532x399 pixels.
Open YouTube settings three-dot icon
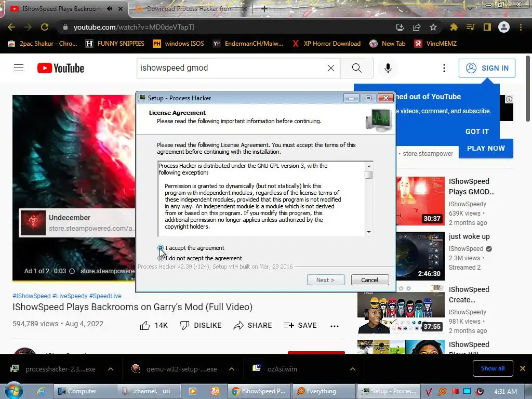point(444,68)
